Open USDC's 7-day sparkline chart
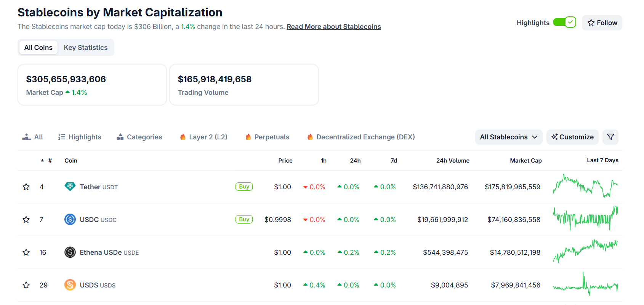This screenshot has width=644, height=305. [585, 219]
